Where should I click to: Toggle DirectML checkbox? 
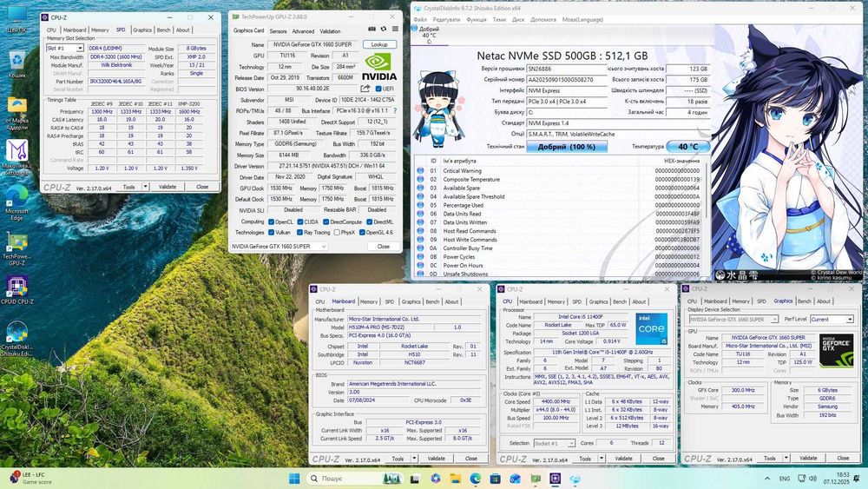[x=369, y=221]
